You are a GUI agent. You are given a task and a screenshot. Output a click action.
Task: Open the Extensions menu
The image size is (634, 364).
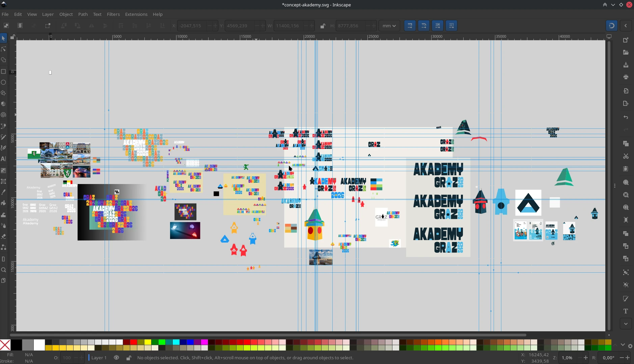coord(136,14)
